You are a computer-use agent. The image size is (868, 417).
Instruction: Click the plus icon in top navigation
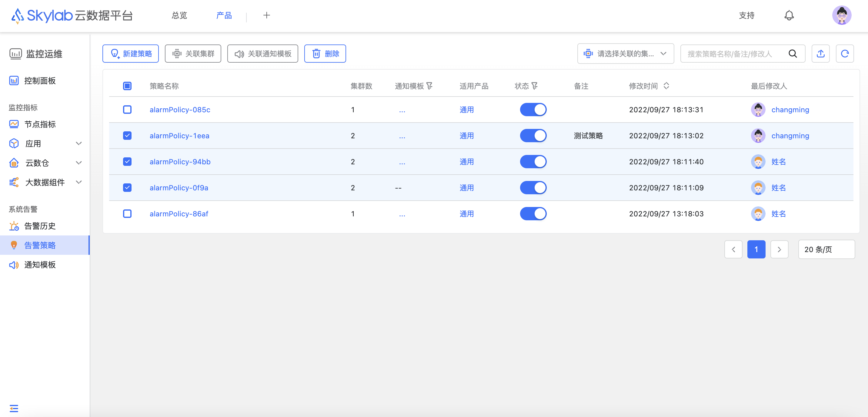point(266,15)
